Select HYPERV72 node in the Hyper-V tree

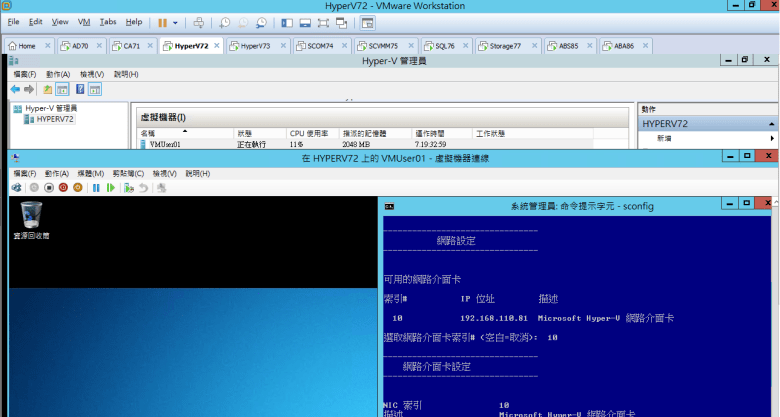pyautogui.click(x=54, y=119)
